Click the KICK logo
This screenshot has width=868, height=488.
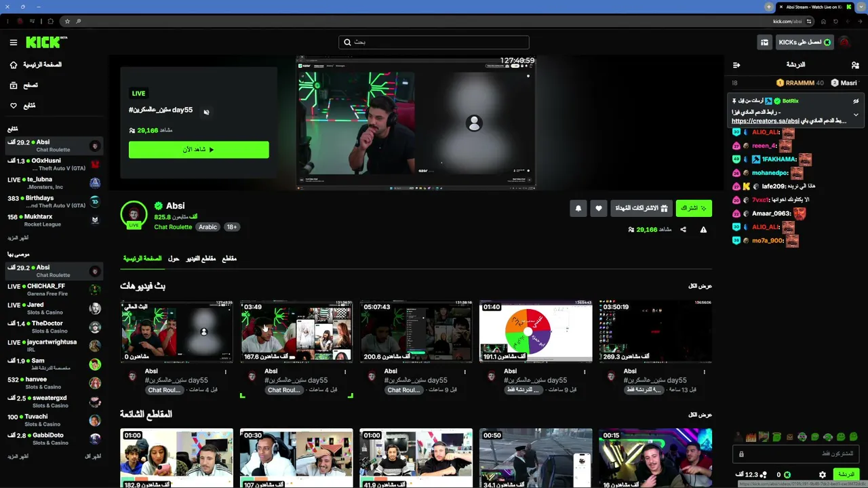[46, 42]
